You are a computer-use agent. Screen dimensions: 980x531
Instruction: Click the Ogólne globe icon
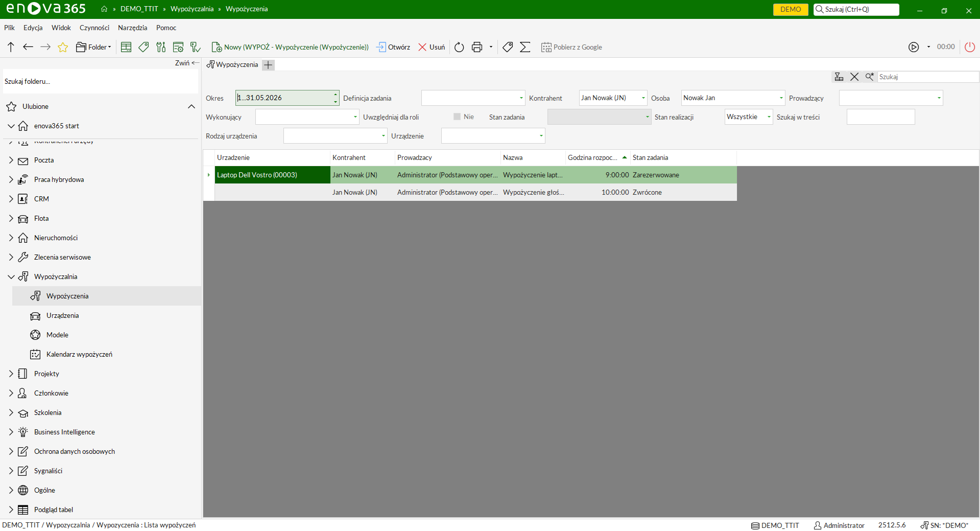[23, 491]
